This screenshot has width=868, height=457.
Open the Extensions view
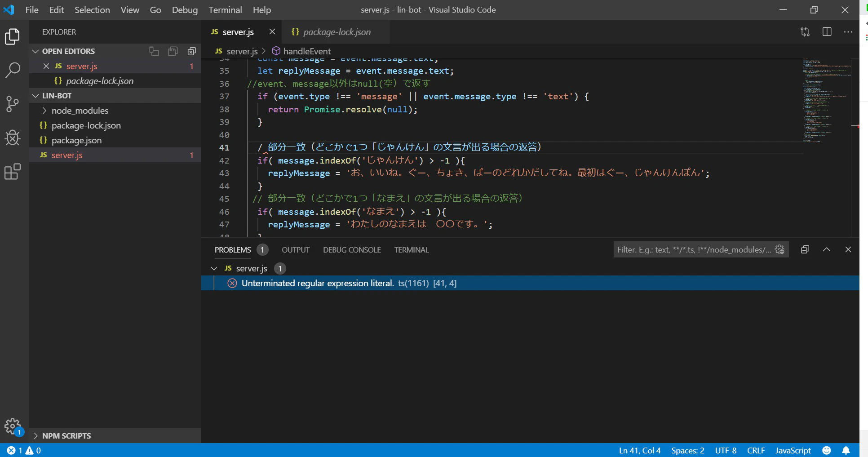[x=13, y=171]
